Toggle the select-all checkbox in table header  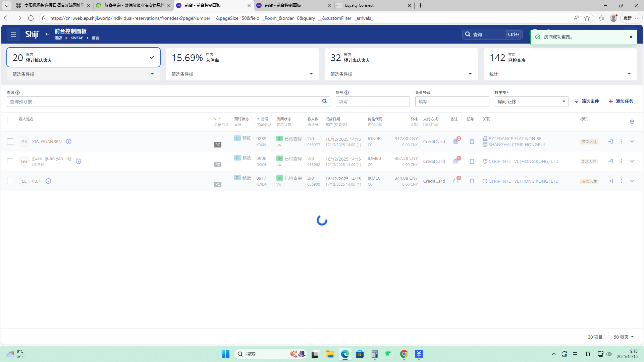point(10,120)
